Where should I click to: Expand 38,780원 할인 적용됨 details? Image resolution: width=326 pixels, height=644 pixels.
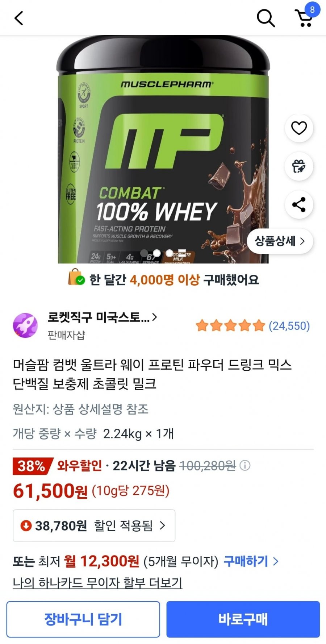(x=94, y=525)
